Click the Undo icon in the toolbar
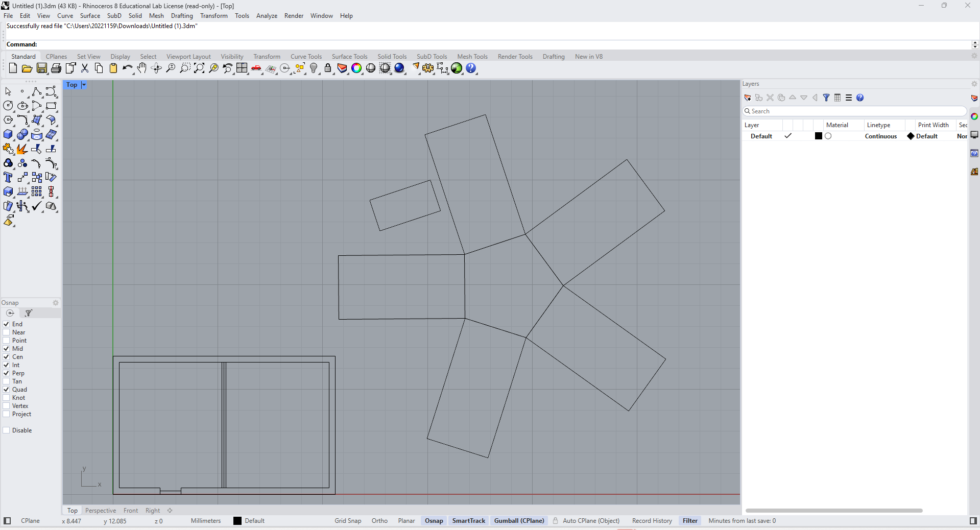 tap(128, 68)
